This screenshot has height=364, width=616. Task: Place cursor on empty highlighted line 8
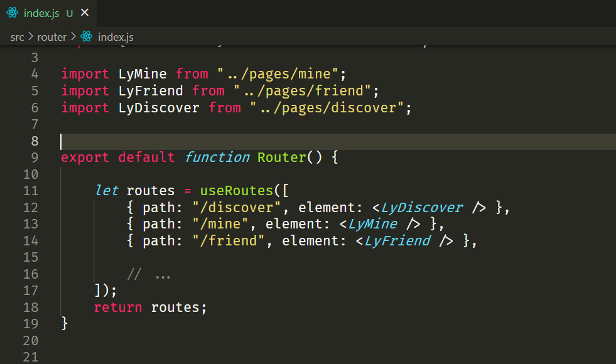pyautogui.click(x=338, y=141)
